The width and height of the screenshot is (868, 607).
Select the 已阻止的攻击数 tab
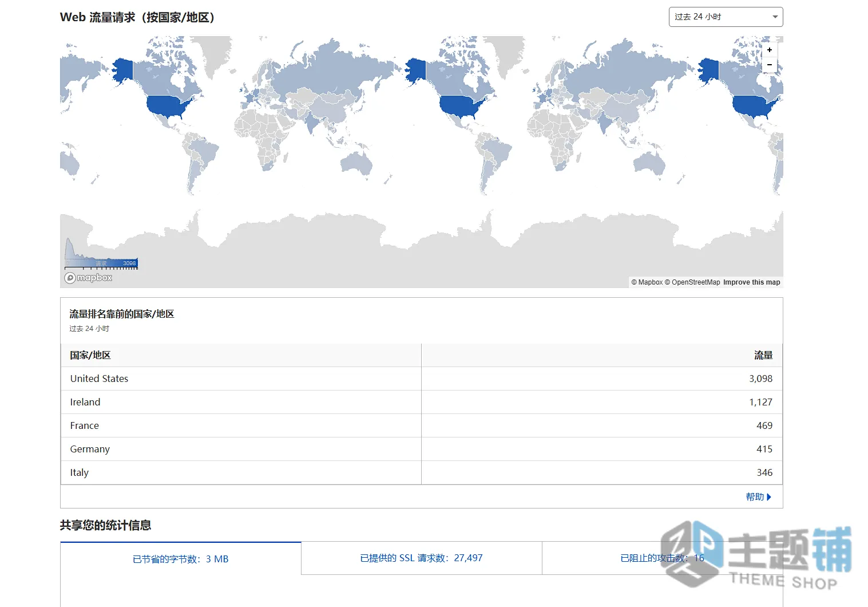click(x=662, y=558)
